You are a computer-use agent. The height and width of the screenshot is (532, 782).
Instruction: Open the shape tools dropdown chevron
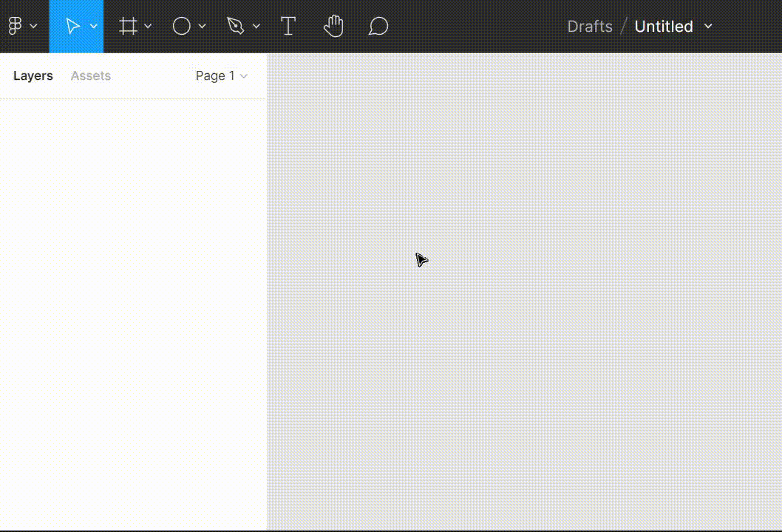click(202, 26)
